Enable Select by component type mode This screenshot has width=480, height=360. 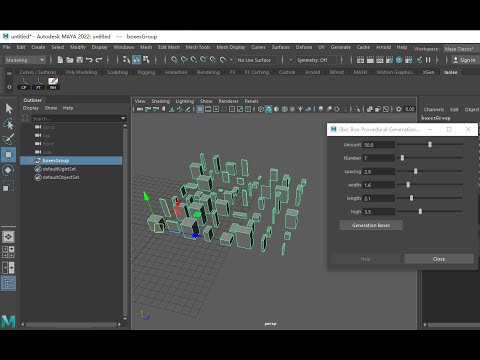point(146,60)
